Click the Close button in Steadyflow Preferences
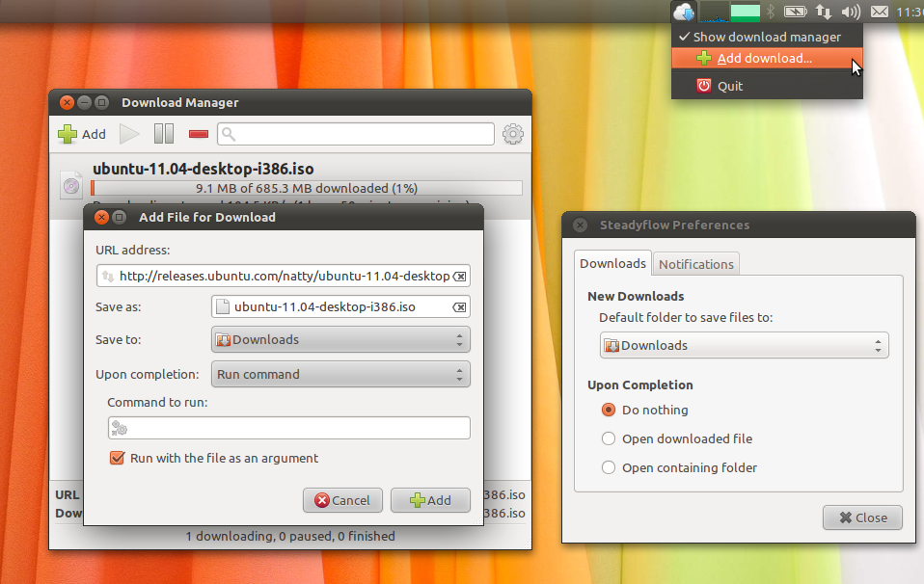 click(862, 518)
